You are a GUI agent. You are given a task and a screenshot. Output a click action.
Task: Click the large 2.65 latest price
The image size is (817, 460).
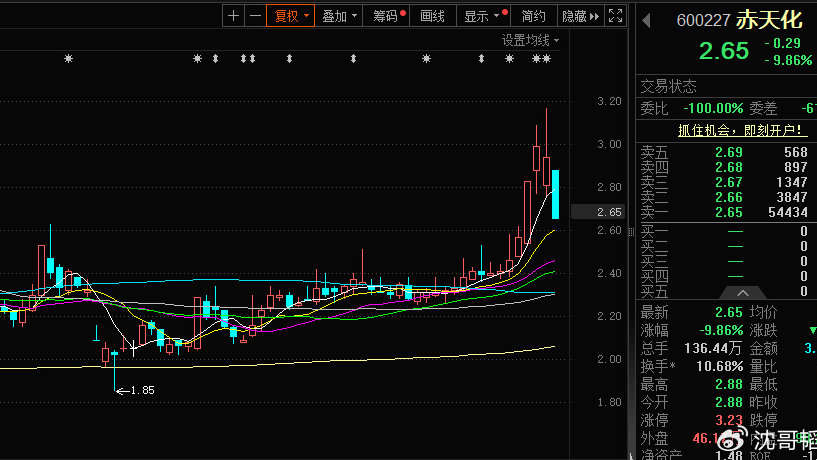[x=724, y=51]
